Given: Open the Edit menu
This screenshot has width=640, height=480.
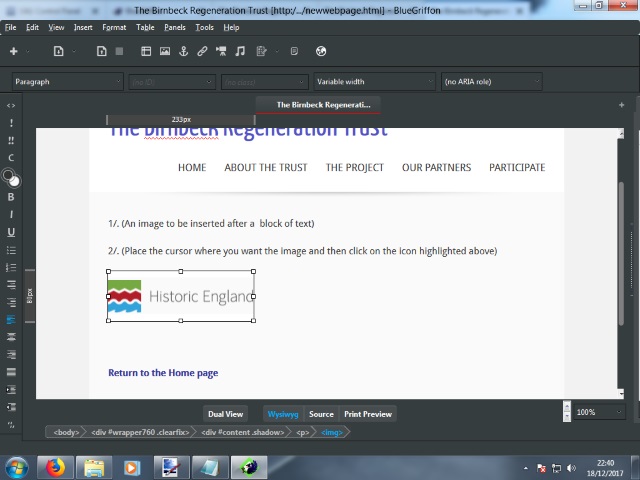Looking at the screenshot, I should (x=32, y=27).
